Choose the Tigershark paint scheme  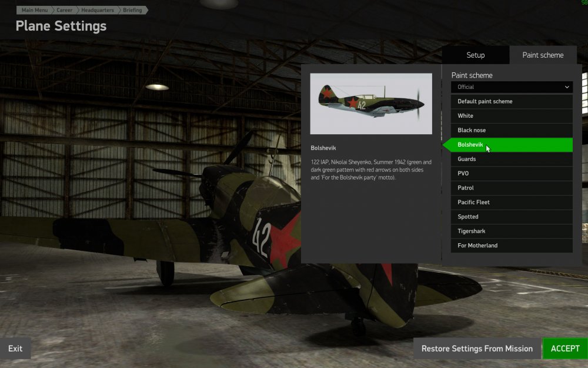(512, 231)
